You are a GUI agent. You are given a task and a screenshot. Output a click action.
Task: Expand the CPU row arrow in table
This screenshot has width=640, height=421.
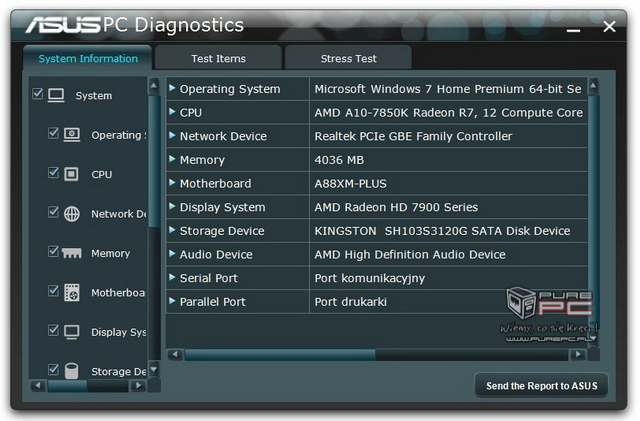tap(172, 111)
